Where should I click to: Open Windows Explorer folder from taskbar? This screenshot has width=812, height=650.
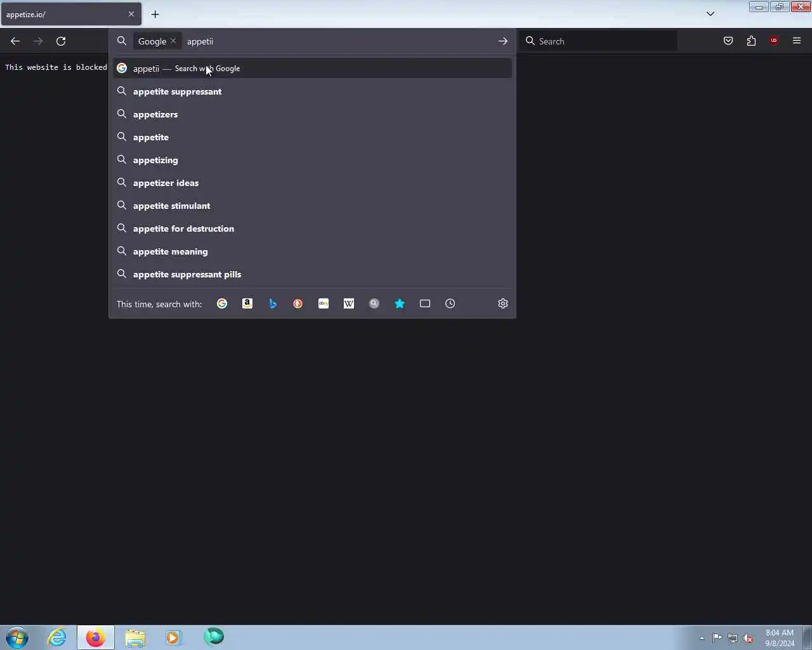coord(135,637)
